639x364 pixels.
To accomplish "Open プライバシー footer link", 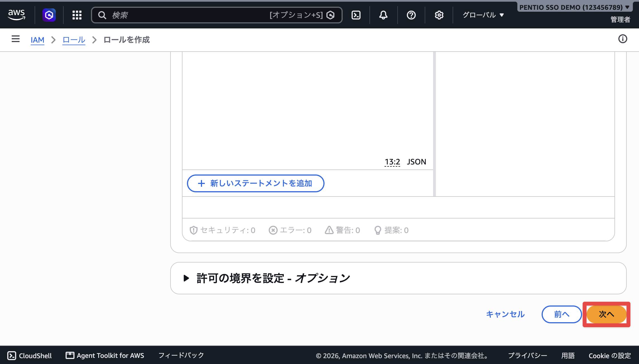I will point(528,356).
